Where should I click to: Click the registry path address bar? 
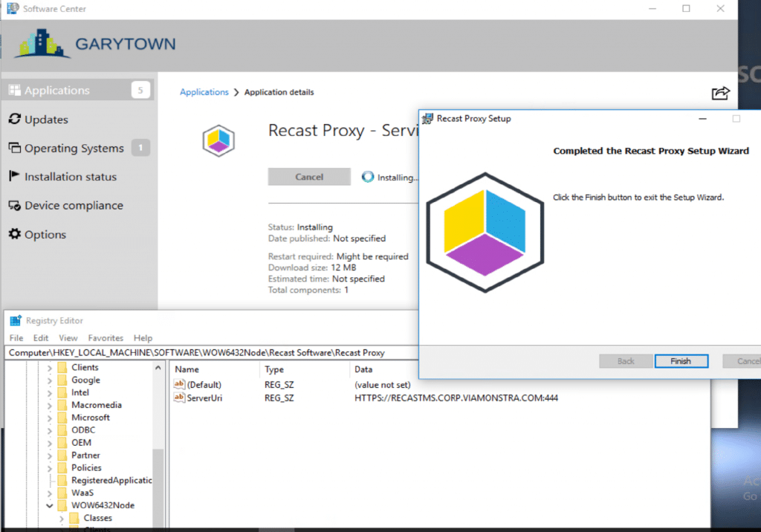tap(201, 352)
